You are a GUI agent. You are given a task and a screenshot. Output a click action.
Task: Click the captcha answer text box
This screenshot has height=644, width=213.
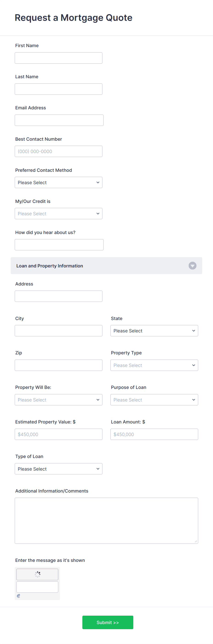click(x=37, y=587)
